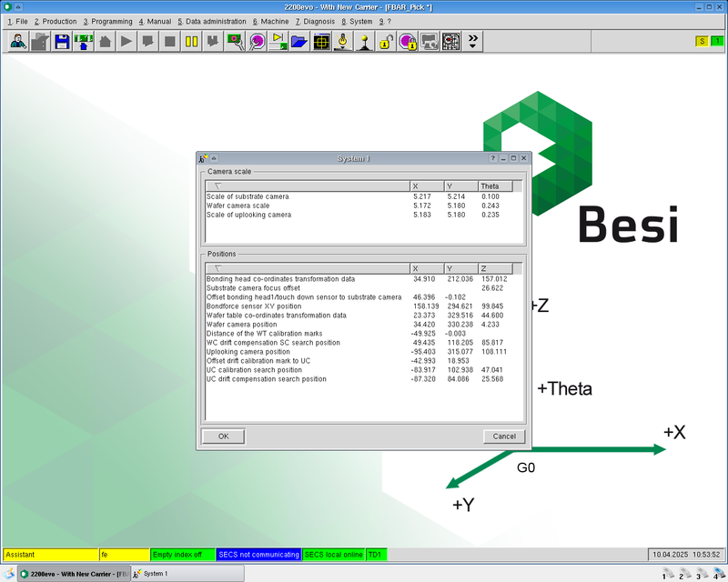Viewport: 728px width, 582px height.
Task: Open the yellow crosshair camera view icon
Action: click(321, 41)
